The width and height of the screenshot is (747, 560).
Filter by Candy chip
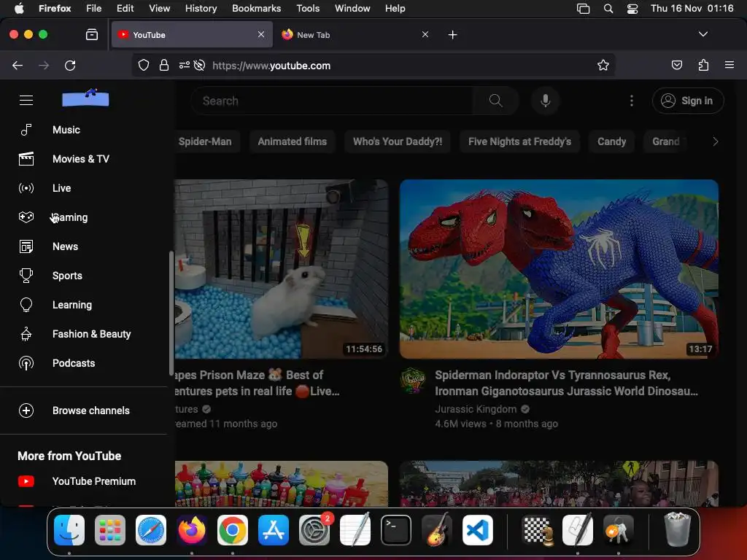click(x=612, y=141)
